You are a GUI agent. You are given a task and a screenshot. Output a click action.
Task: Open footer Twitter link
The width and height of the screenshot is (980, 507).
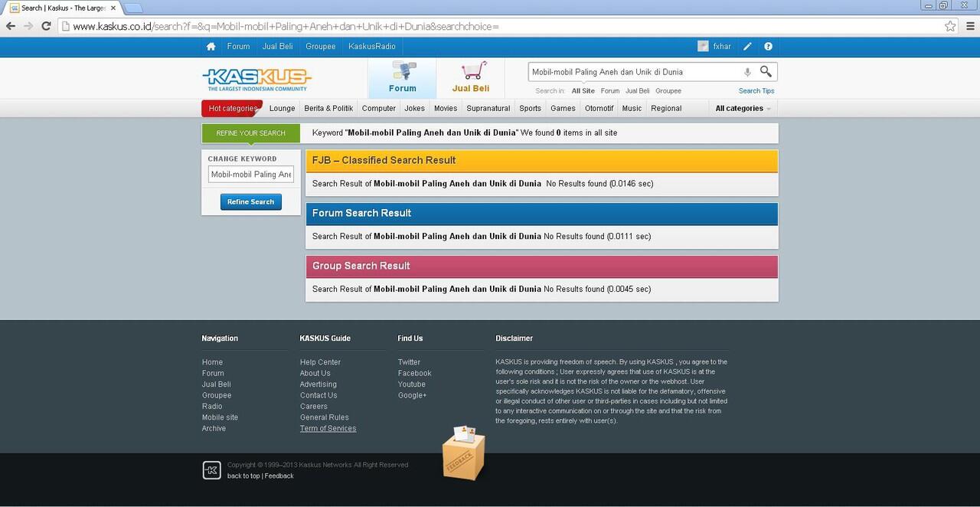point(409,362)
